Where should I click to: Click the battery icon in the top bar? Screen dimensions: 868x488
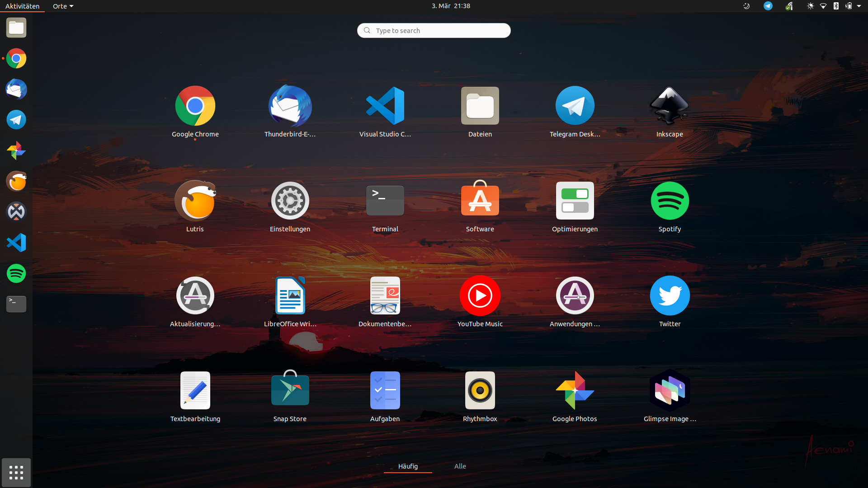tap(849, 6)
